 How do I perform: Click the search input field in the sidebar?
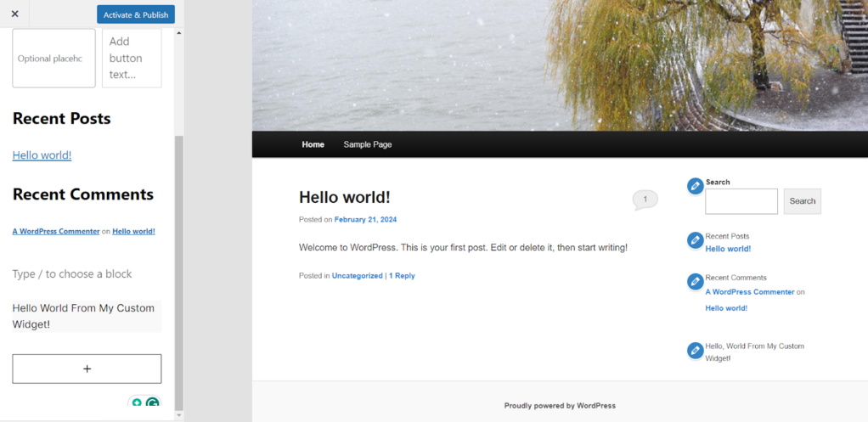click(741, 201)
